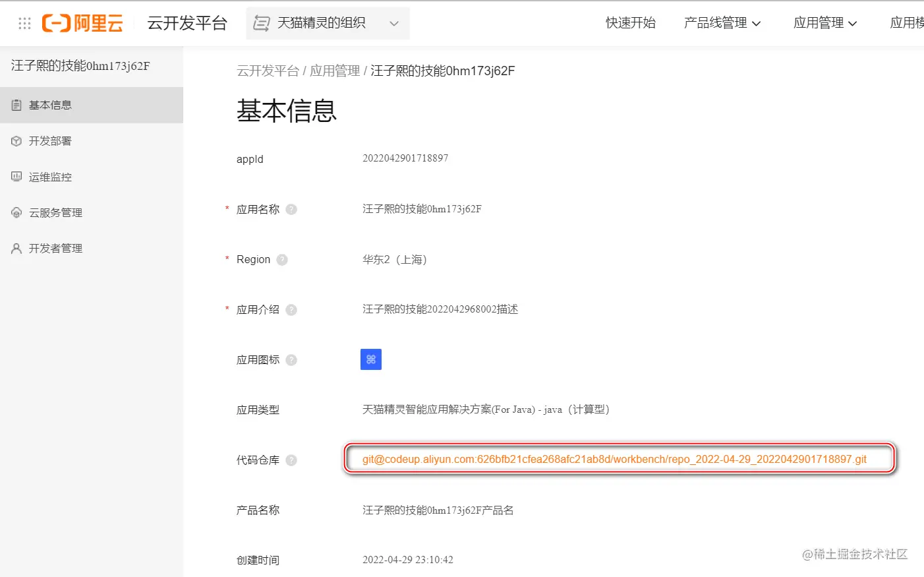This screenshot has height=577, width=924.
Task: Click the appId value 2022042901718897
Action: 405,158
